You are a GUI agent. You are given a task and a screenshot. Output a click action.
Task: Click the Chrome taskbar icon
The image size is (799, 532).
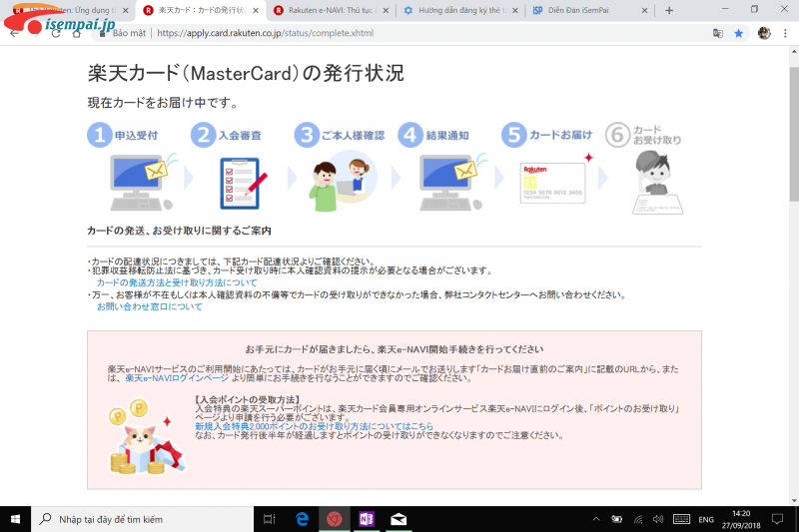(x=335, y=519)
